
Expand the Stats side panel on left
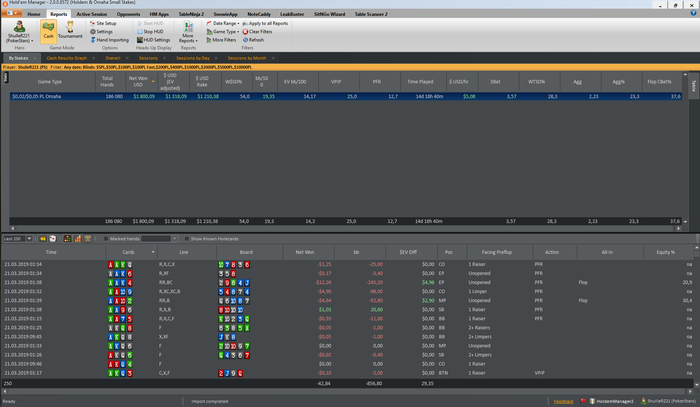(x=5, y=78)
